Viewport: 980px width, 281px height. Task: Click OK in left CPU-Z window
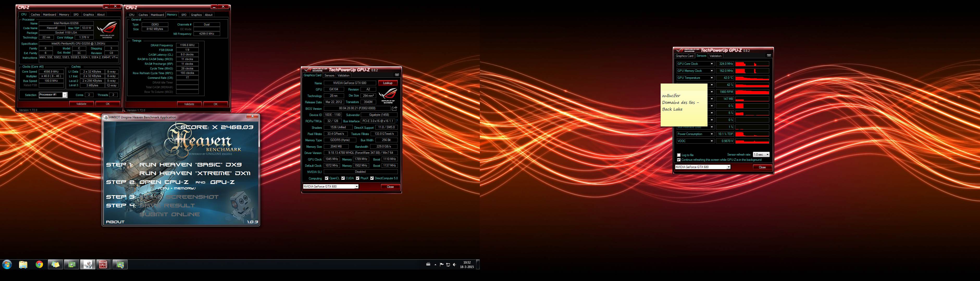click(108, 104)
